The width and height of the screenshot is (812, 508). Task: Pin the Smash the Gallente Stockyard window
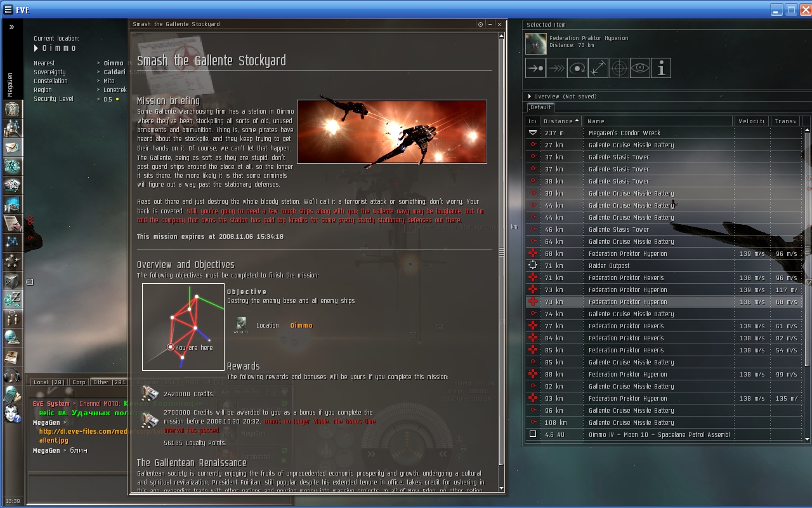coord(480,24)
